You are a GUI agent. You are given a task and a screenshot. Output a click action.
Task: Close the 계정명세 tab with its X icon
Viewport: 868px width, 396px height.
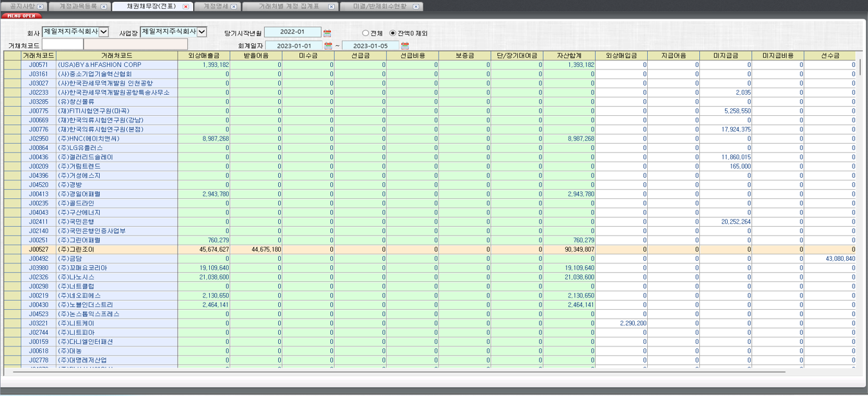[x=234, y=6]
